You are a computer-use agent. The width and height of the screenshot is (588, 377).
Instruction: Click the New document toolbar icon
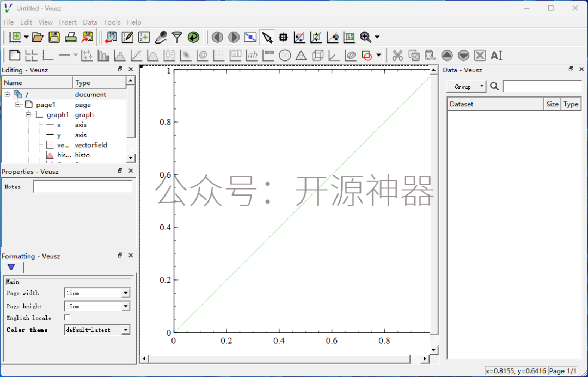tap(15, 37)
